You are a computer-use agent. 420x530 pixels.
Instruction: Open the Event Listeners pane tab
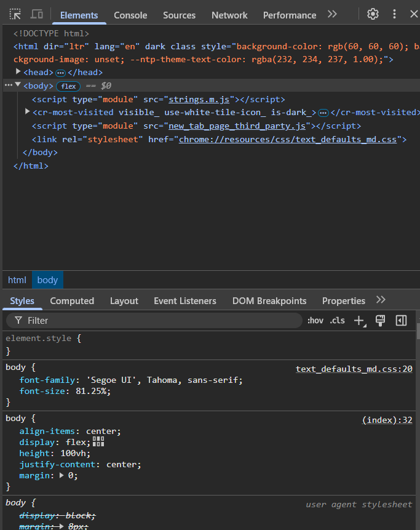click(x=185, y=301)
